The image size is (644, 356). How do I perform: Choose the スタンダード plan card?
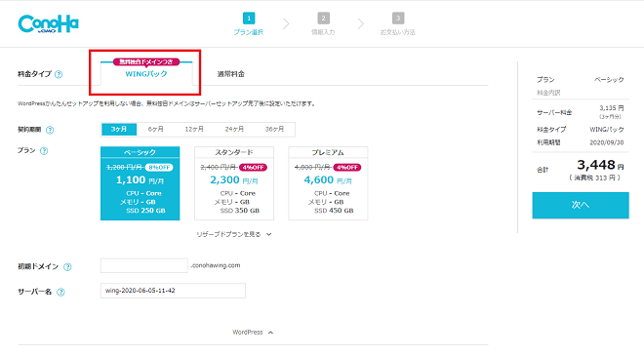[x=234, y=183]
